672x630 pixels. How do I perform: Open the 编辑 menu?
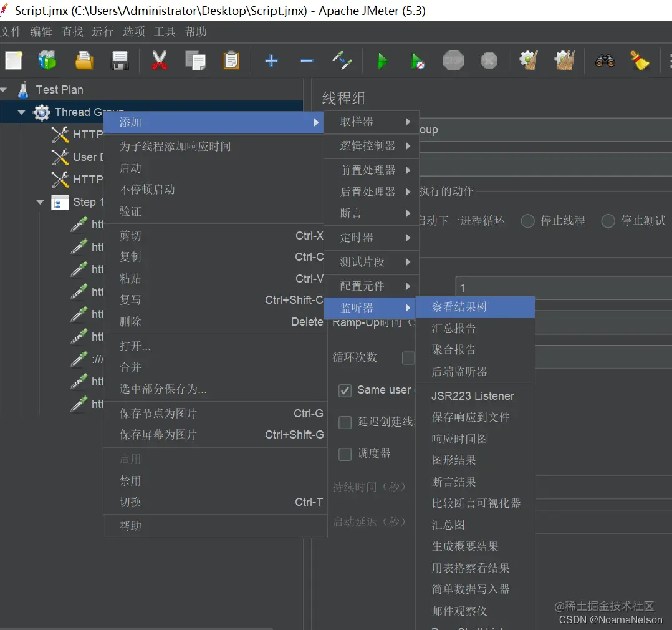[x=41, y=32]
